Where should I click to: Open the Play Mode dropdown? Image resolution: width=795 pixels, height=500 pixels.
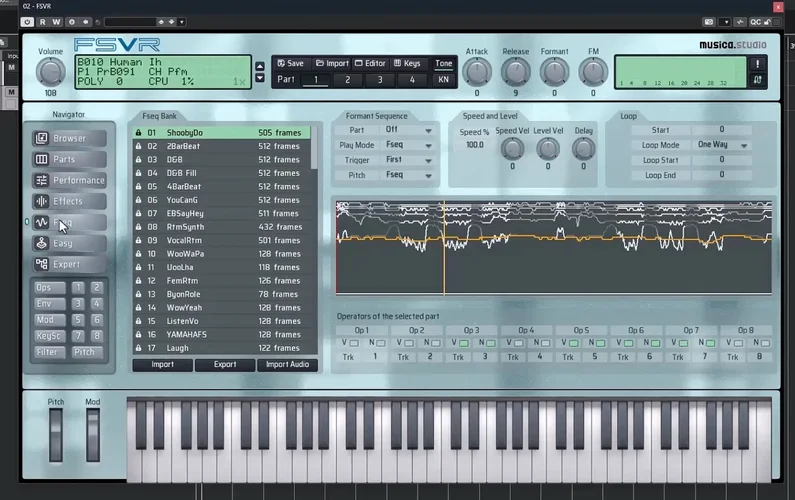(x=409, y=145)
